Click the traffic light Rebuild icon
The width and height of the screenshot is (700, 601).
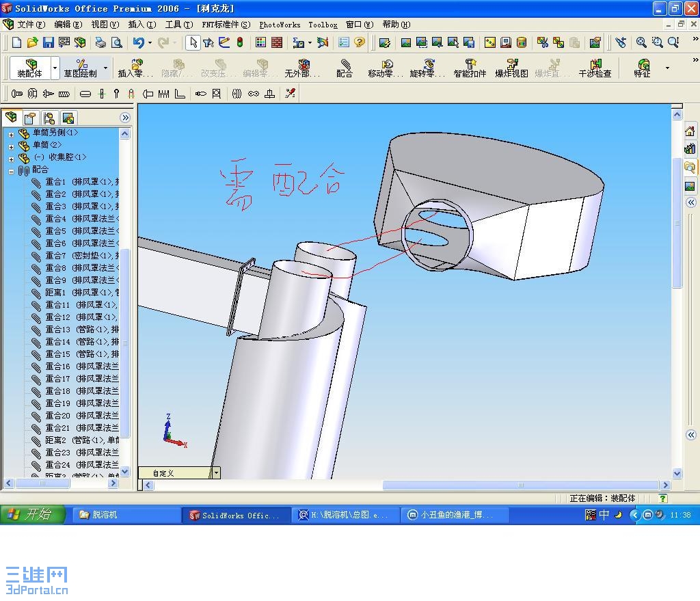[x=240, y=42]
